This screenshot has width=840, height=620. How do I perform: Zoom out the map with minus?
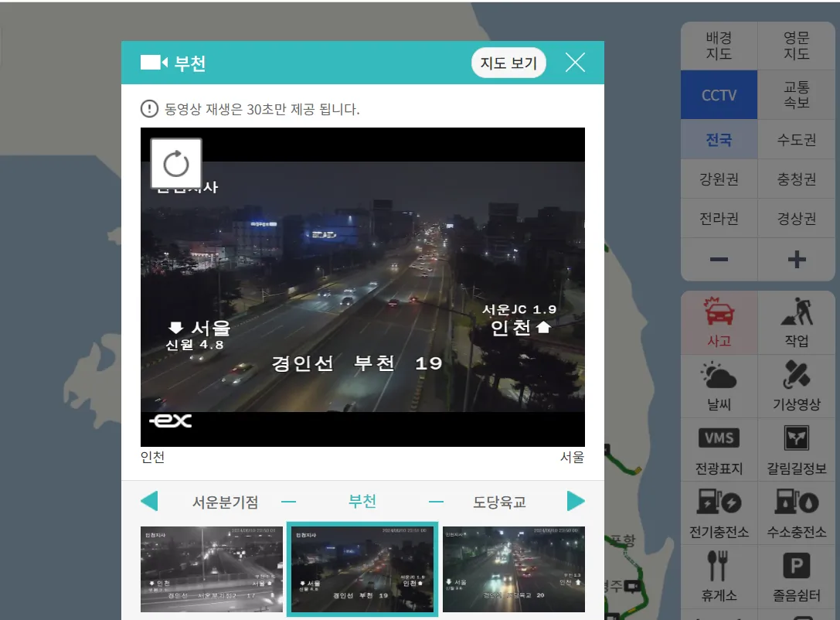(x=719, y=259)
